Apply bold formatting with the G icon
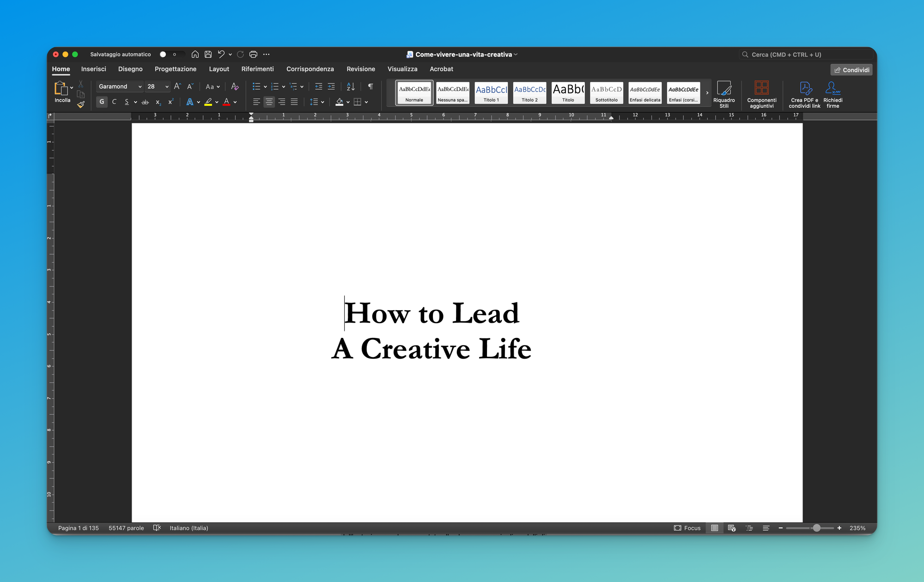The height and width of the screenshot is (582, 924). point(101,102)
